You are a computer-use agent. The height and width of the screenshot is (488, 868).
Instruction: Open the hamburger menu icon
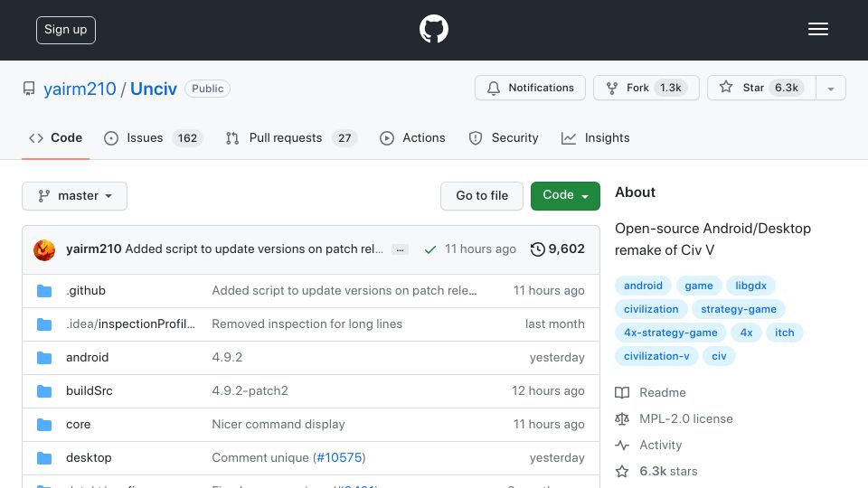[817, 29]
